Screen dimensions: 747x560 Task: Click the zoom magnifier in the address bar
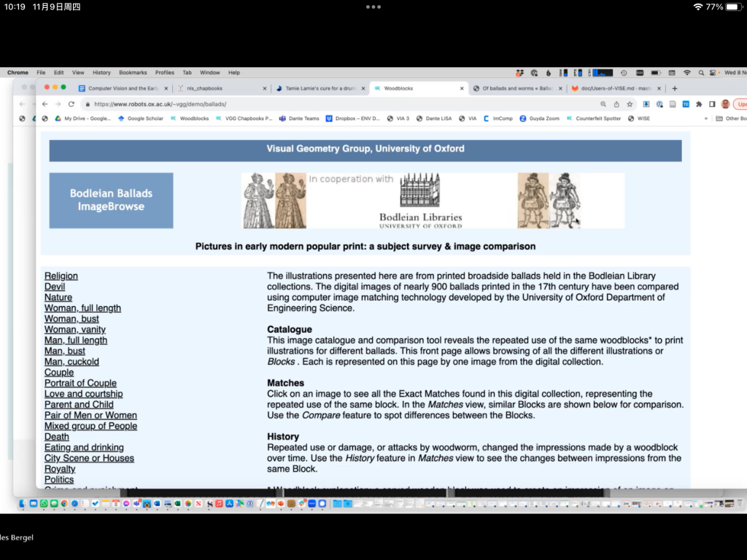603,104
